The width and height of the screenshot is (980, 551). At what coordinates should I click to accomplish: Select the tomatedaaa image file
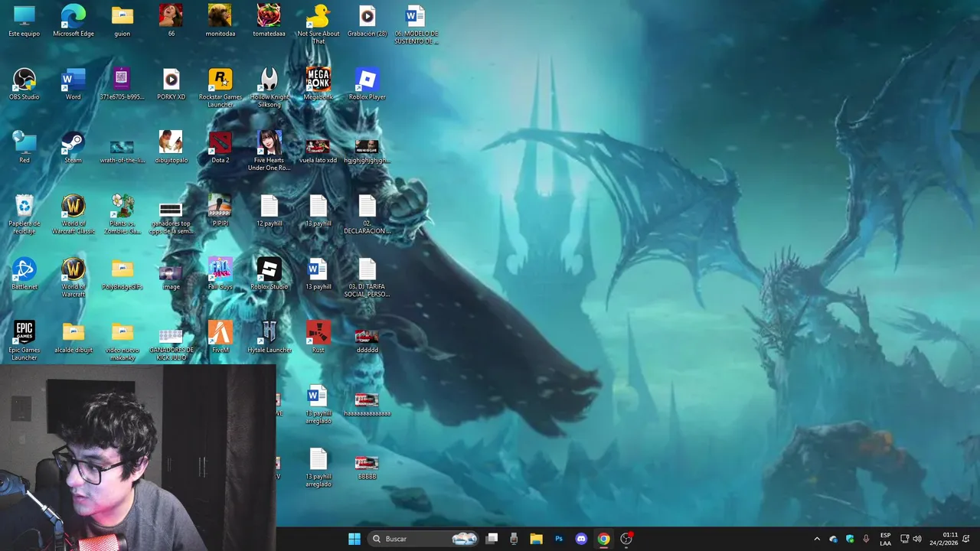tap(269, 21)
